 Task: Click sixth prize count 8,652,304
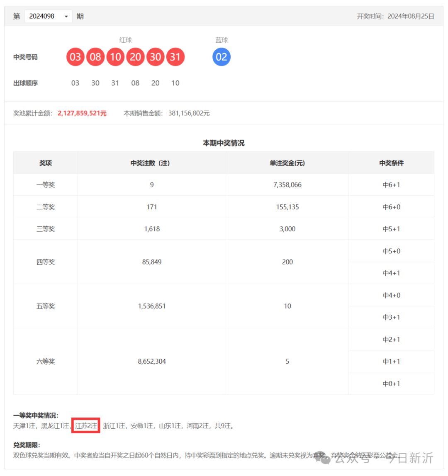tap(152, 361)
